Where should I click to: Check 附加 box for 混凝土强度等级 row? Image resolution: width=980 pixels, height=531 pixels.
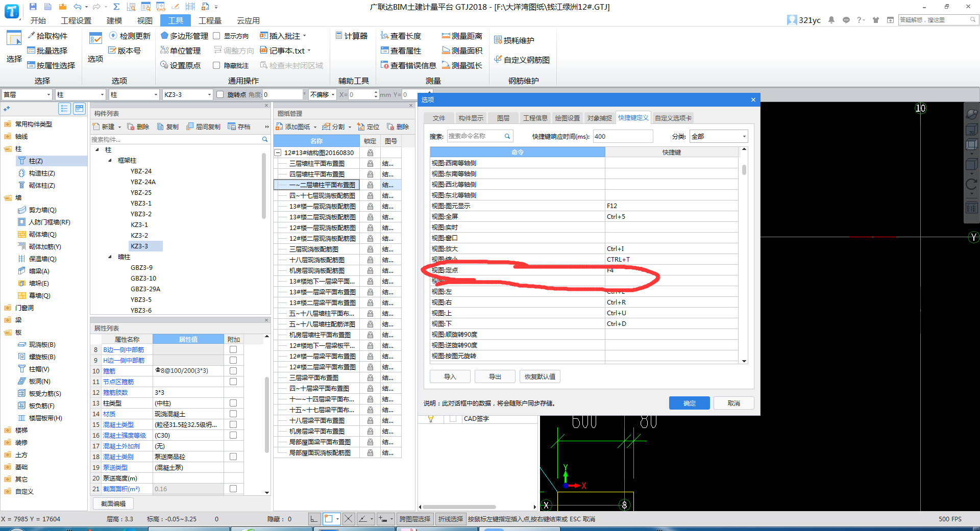(233, 435)
